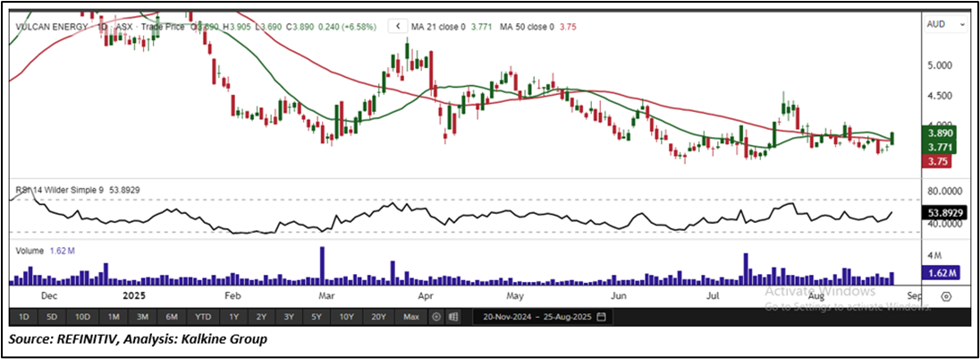Click the MA 50 close indicator label
The width and height of the screenshot is (980, 359).
click(x=527, y=27)
